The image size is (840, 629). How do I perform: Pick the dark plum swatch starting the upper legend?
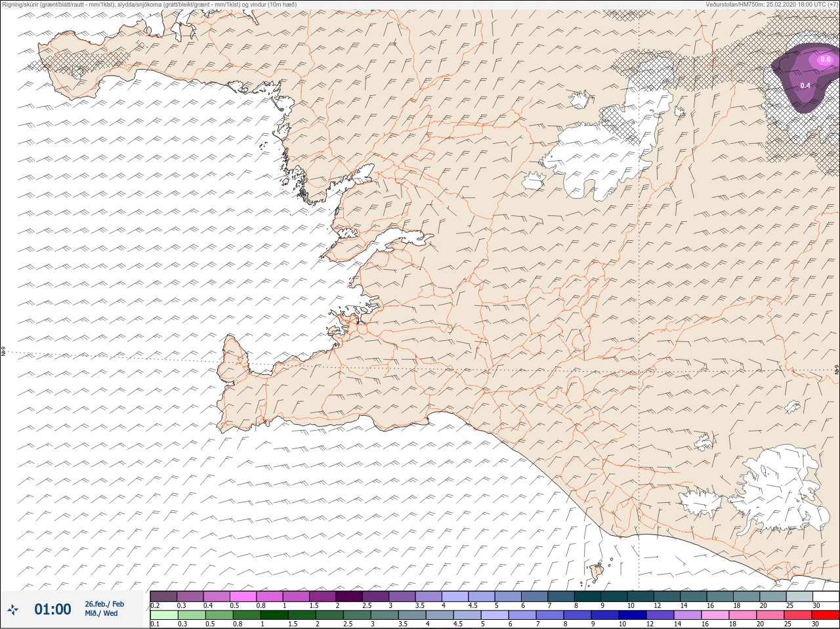[x=164, y=596]
